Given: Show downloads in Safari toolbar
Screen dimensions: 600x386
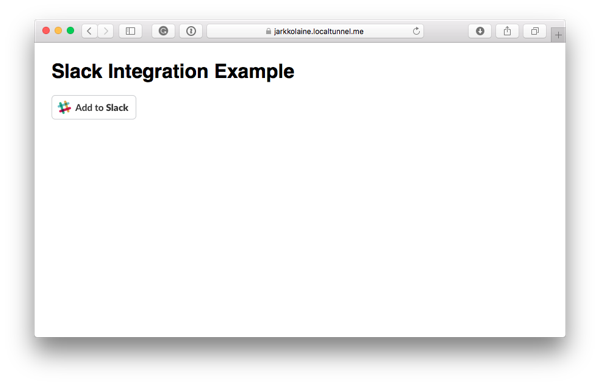Looking at the screenshot, I should [480, 31].
